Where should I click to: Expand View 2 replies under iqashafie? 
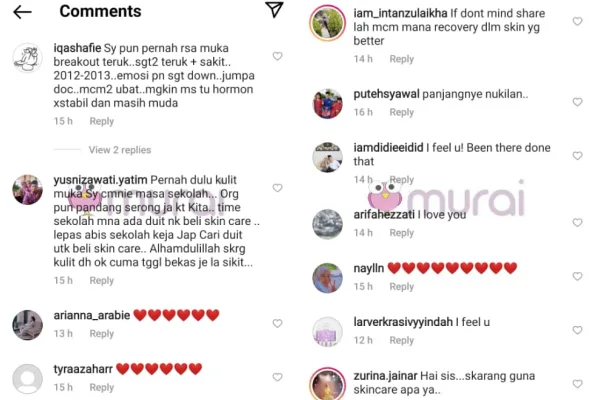[x=120, y=150]
